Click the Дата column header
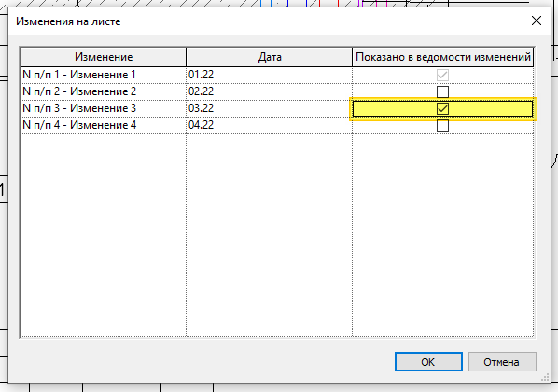Image resolution: width=558 pixels, height=392 pixels. pos(270,57)
